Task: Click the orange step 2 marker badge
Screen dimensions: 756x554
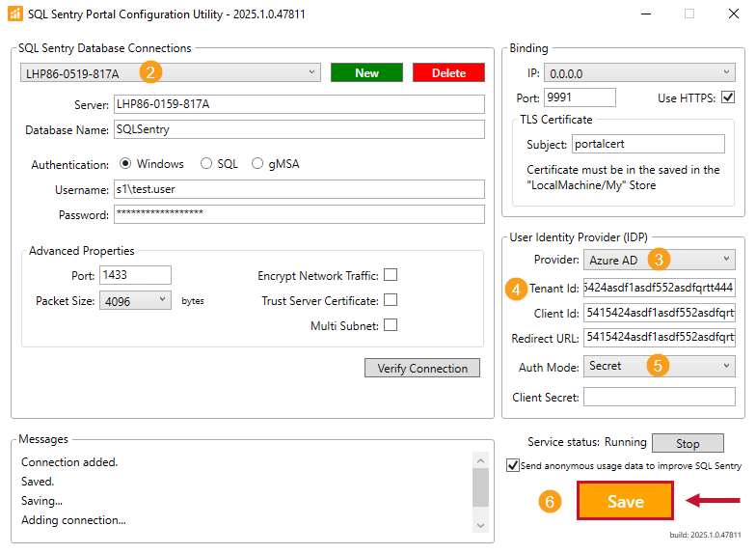Action: tap(150, 71)
